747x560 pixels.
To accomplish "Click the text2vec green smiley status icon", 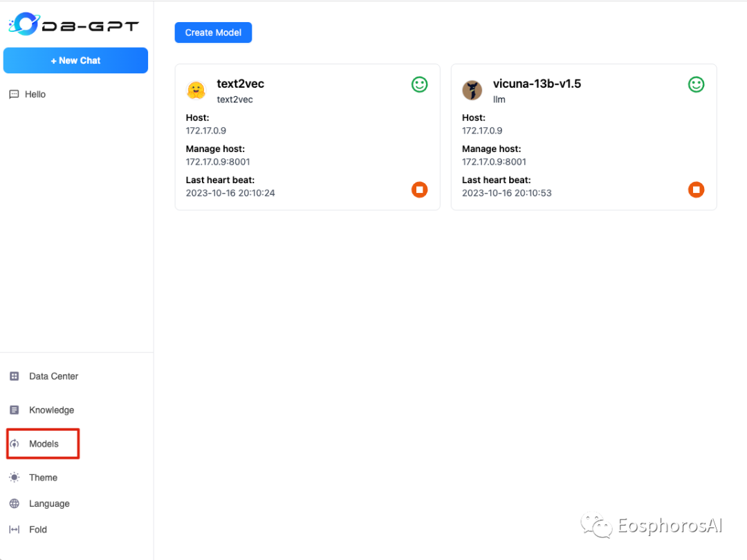I will tap(419, 85).
